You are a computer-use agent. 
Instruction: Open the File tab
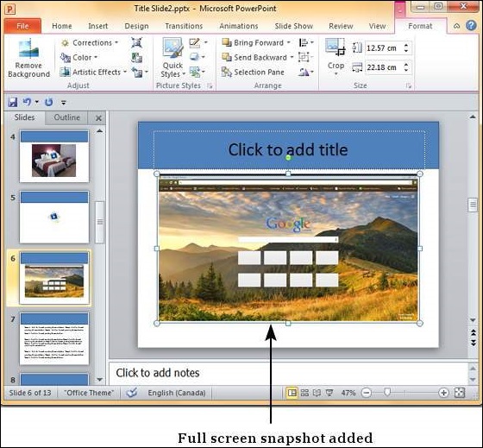22,26
